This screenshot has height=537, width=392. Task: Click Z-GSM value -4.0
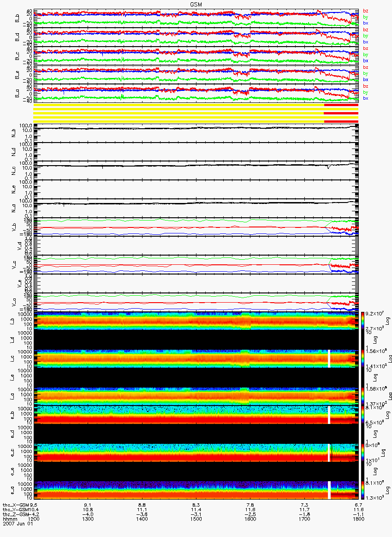[x=89, y=514]
